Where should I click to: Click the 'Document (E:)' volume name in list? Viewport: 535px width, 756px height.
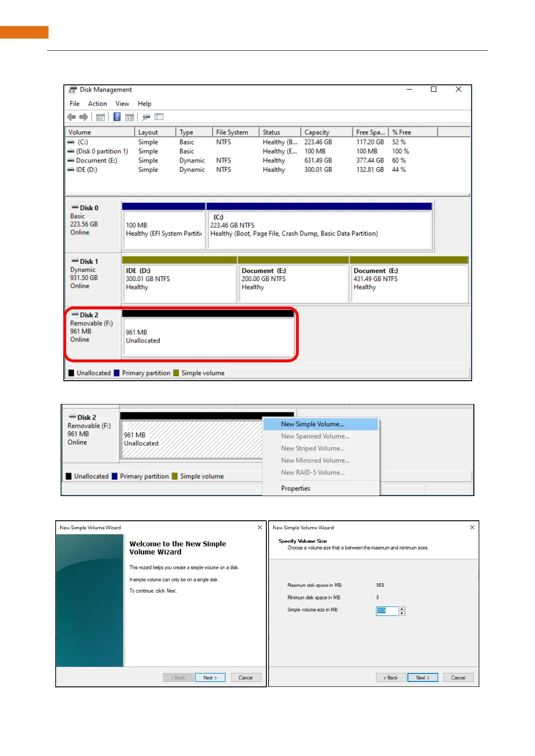97,160
